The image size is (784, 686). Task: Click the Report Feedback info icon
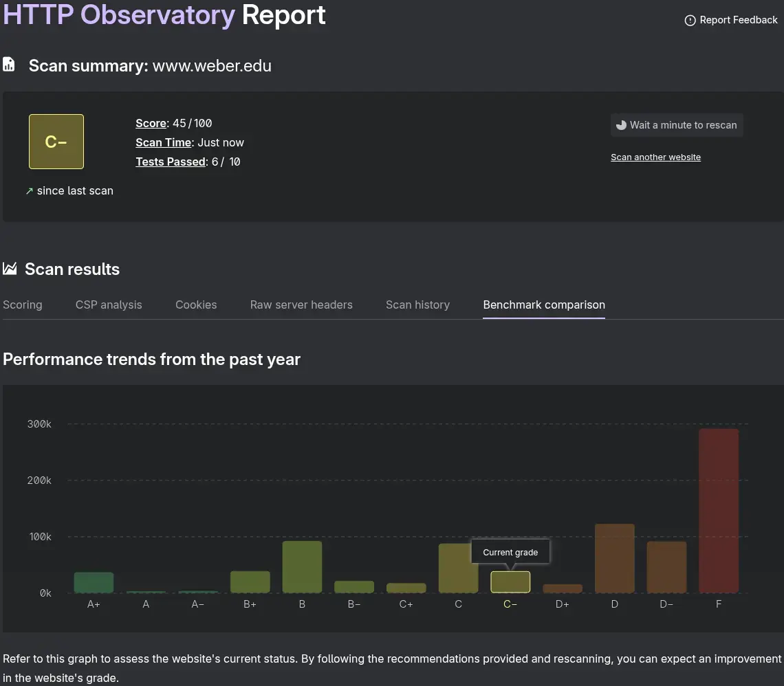pos(690,20)
